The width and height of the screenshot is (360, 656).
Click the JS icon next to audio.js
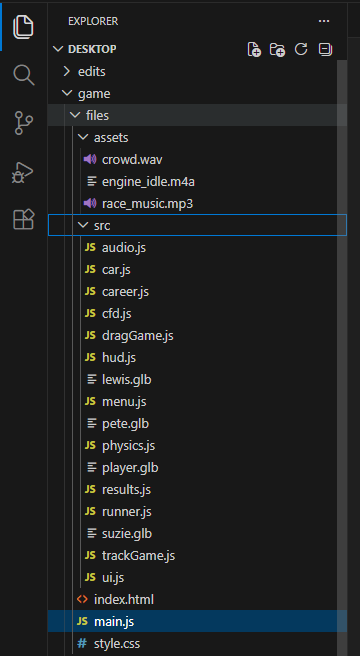(90, 248)
